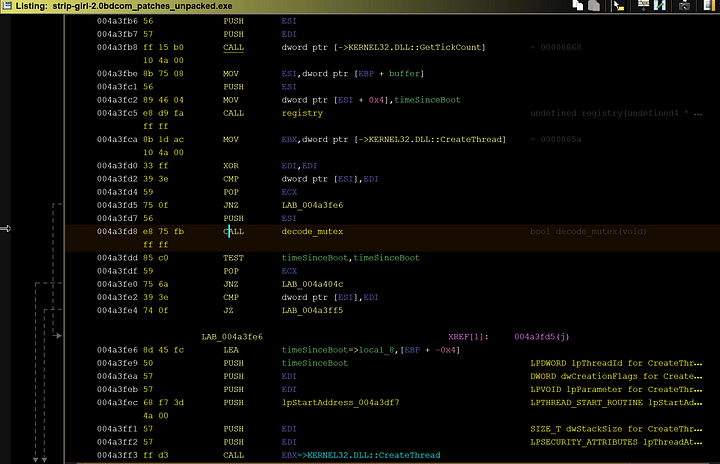Select address 004a3fca
This screenshot has width=720, height=464.
(117, 139)
